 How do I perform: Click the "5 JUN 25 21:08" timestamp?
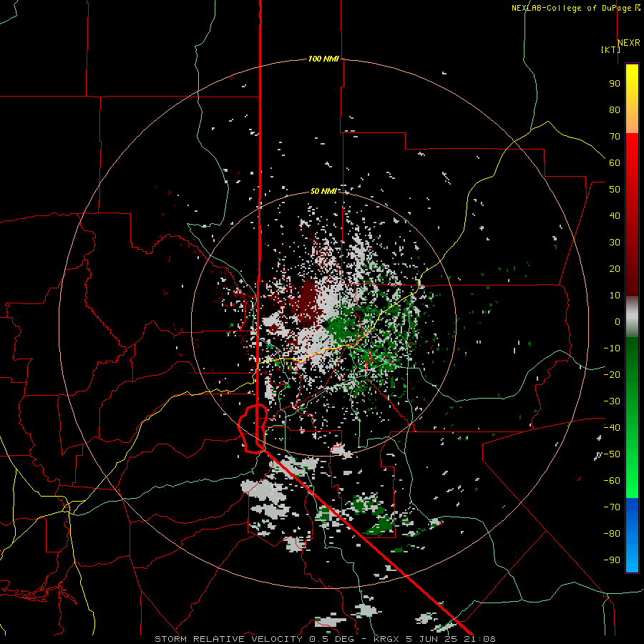pyautogui.click(x=451, y=639)
